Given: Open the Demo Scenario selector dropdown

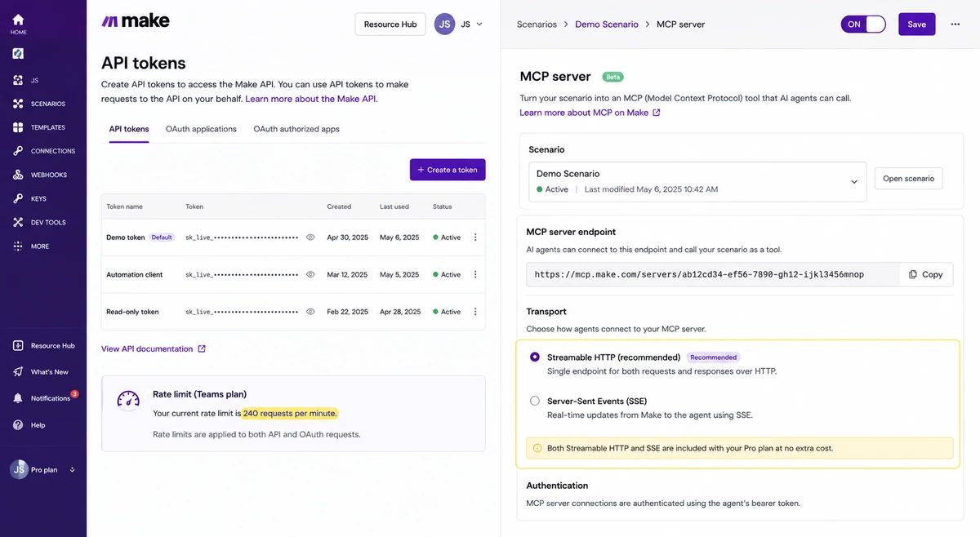Looking at the screenshot, I should pyautogui.click(x=697, y=181).
